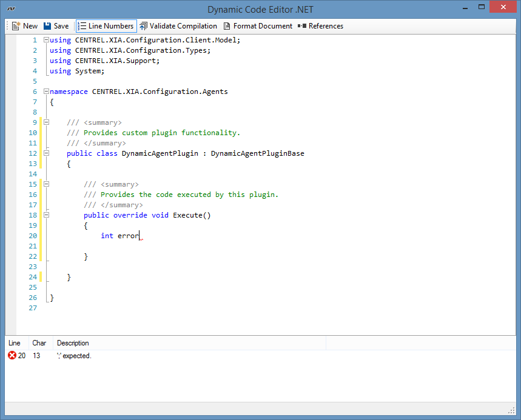Click the Format Document label
This screenshot has height=420, width=521.
coord(263,26)
